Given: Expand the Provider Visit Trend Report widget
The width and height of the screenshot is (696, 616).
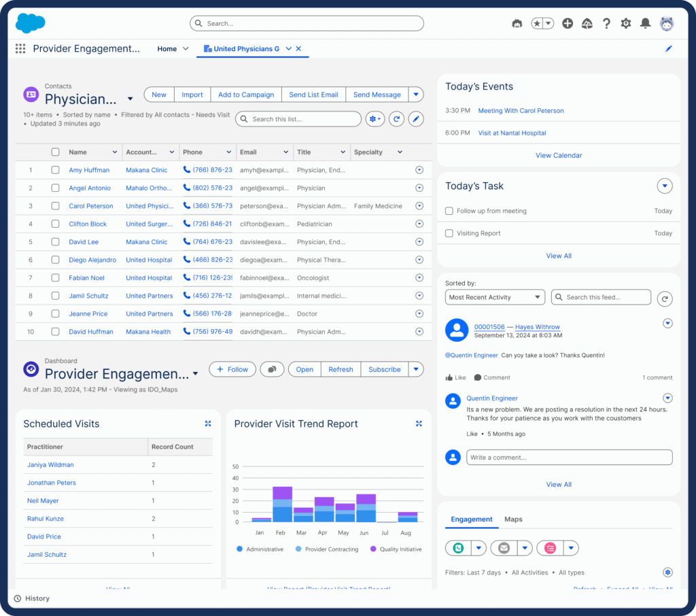Looking at the screenshot, I should coord(419,424).
